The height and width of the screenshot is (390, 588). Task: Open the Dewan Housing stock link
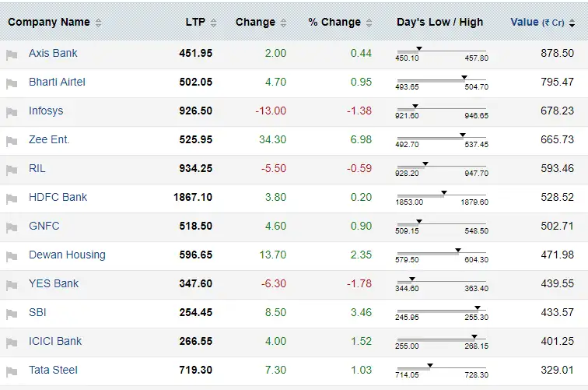[x=67, y=255]
